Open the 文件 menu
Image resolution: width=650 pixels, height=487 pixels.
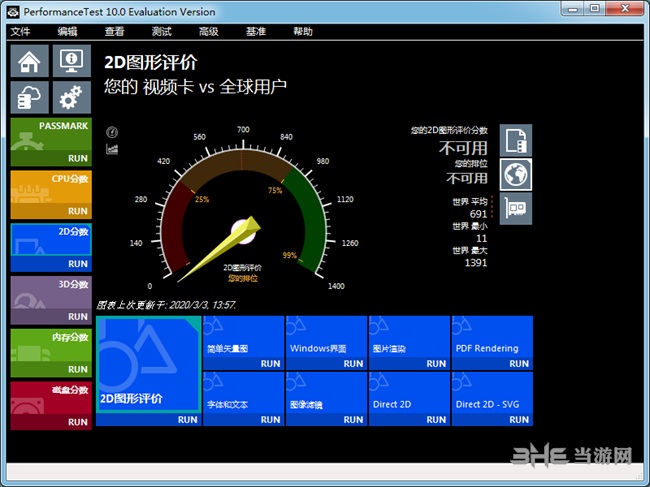click(20, 31)
